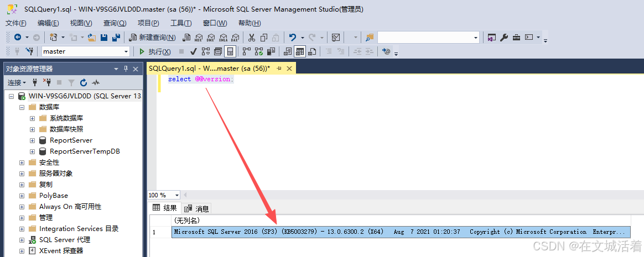Toggle include client statistics
The height and width of the screenshot is (257, 644).
pos(271,51)
